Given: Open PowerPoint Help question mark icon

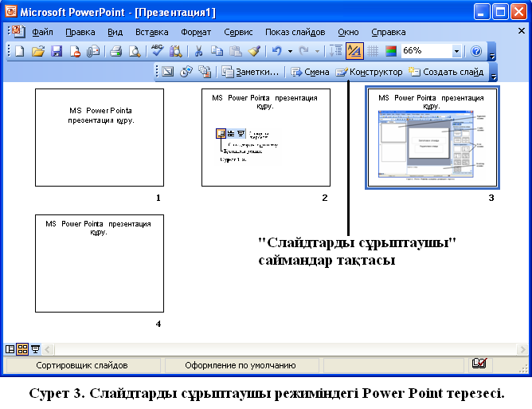Looking at the screenshot, I should point(476,51).
